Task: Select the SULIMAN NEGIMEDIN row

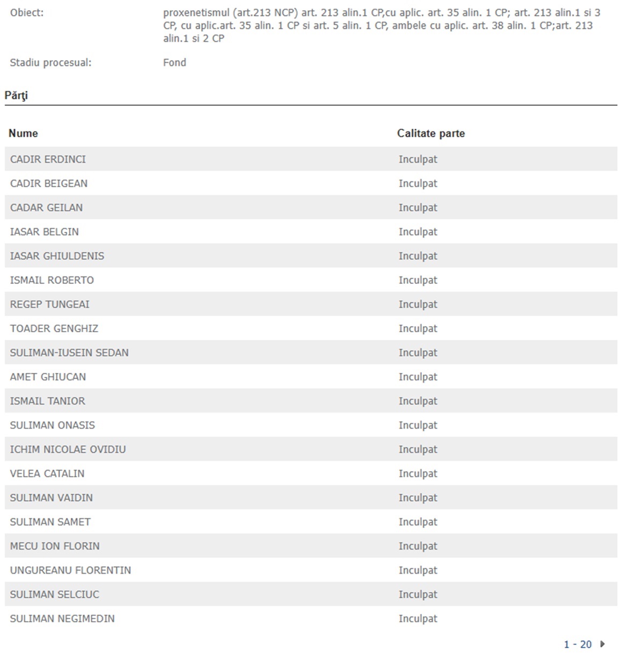Action: (x=311, y=618)
